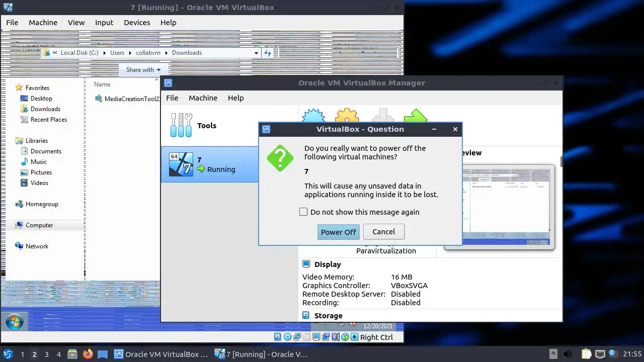
Task: Click the display status icon in VM status bar
Action: (316, 337)
